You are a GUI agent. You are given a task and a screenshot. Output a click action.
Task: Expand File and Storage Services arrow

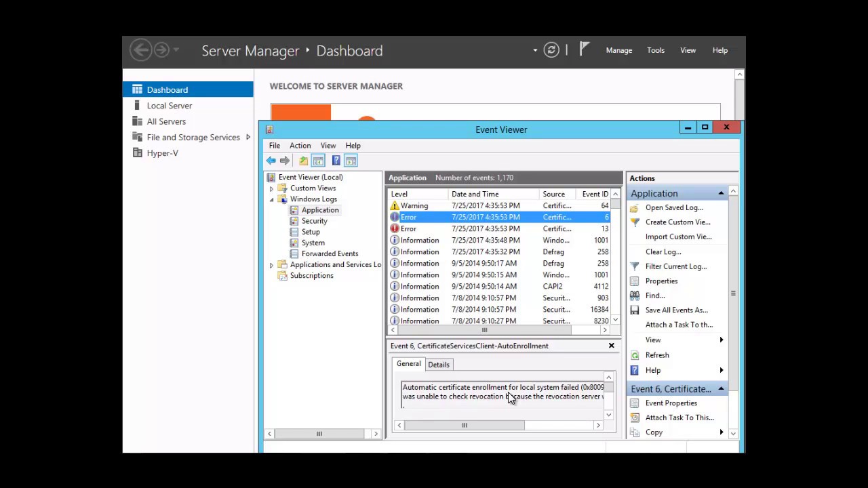pos(248,137)
